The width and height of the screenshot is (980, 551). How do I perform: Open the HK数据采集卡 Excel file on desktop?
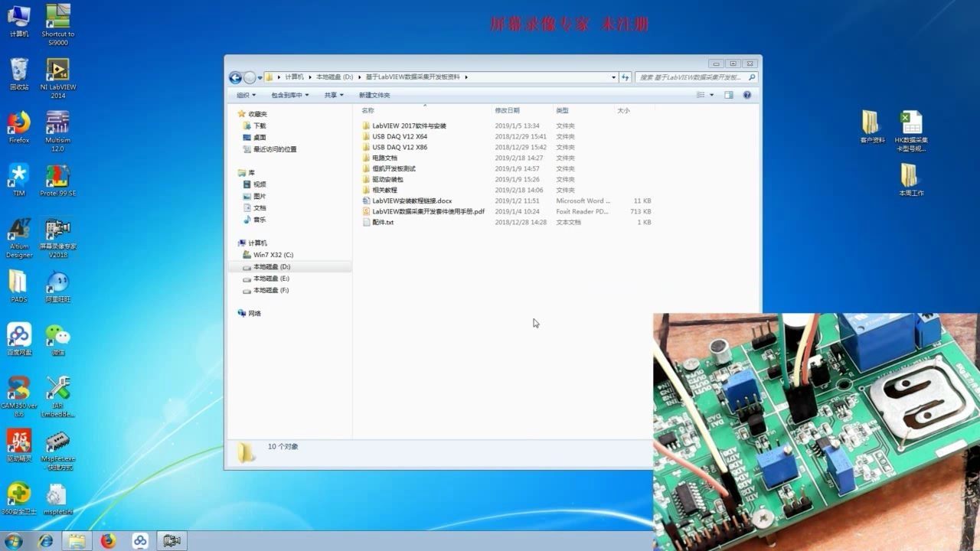click(x=911, y=131)
